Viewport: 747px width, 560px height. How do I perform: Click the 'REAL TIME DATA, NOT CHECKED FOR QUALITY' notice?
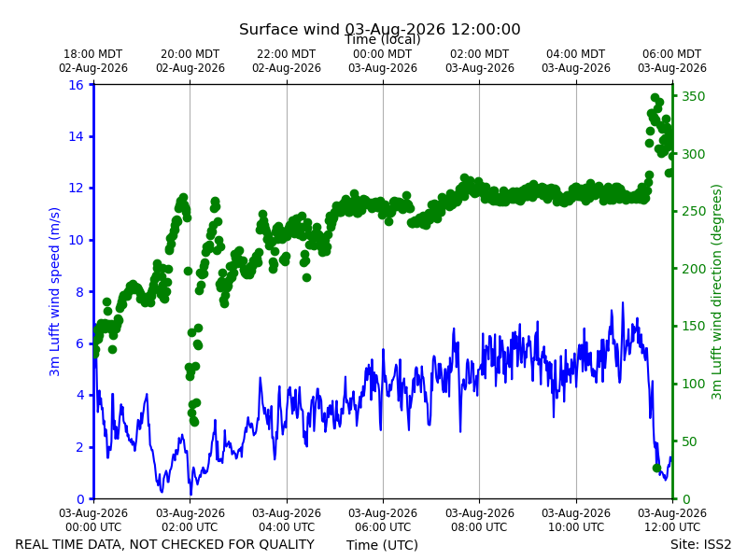point(165,544)
